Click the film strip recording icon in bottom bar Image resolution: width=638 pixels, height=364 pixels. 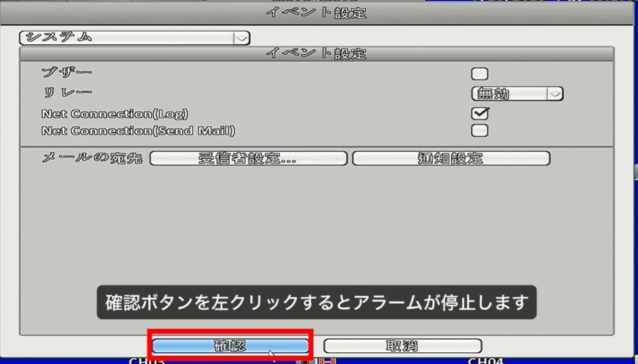tap(328, 360)
